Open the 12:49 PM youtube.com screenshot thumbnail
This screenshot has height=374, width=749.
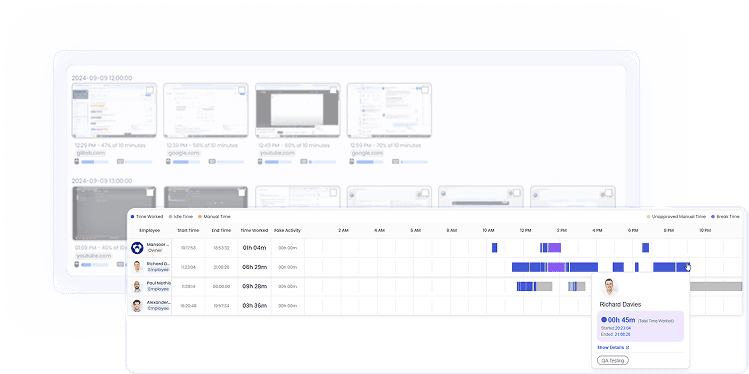click(x=298, y=110)
